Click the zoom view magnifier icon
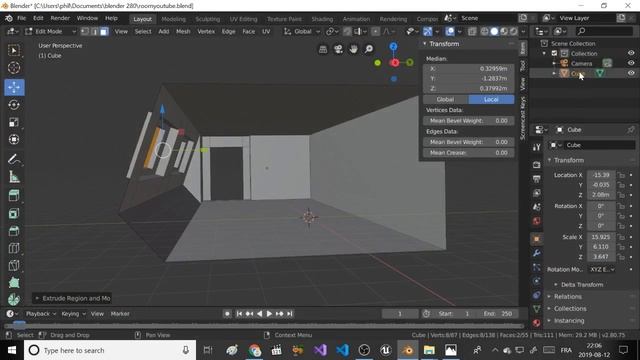The image size is (640, 360). pyautogui.click(x=369, y=49)
